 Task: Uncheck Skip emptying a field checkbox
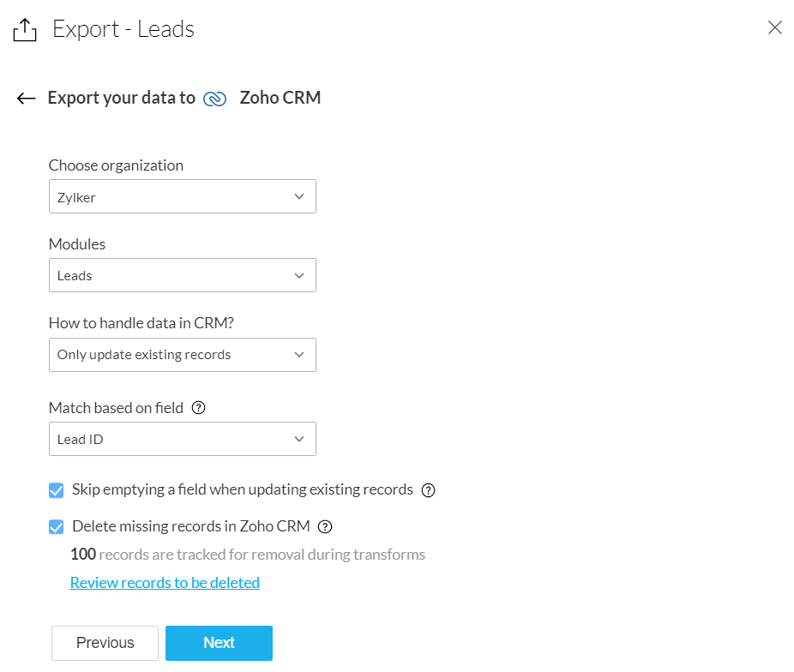(57, 490)
